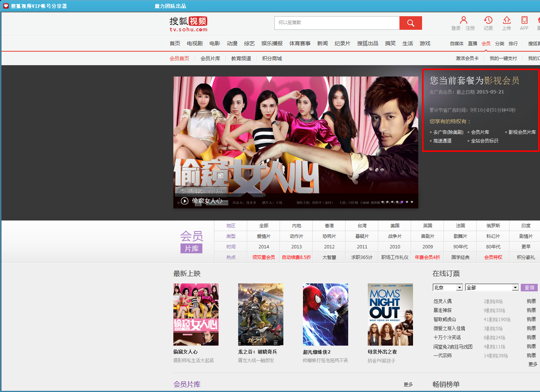Image resolution: width=540 pixels, height=392 pixels.
Task: Switch to the 教育频道 tab
Action: (241, 58)
